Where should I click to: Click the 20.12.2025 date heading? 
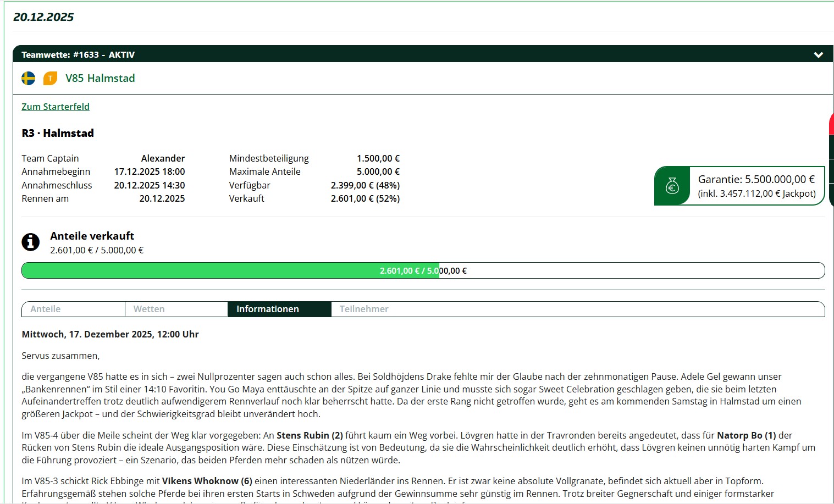coord(43,17)
